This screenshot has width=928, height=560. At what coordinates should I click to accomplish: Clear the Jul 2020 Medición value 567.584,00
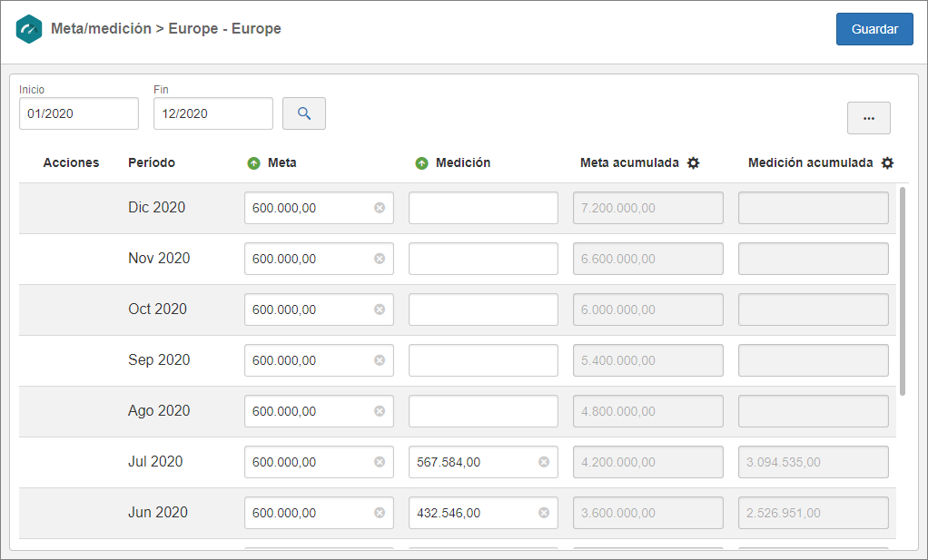544,462
